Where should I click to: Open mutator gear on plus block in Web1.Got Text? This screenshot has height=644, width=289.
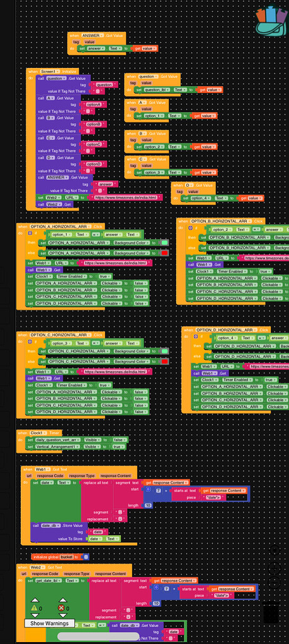[x=148, y=489]
